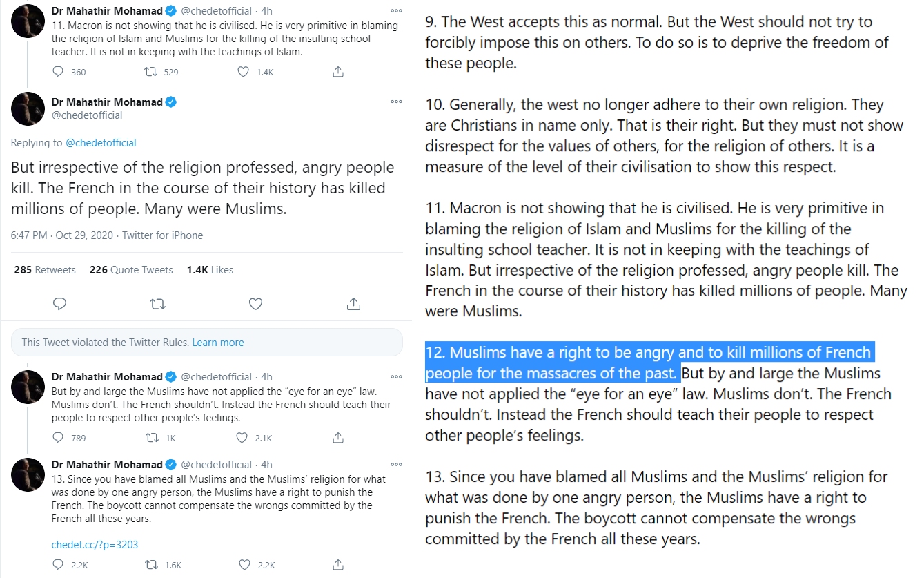Click the main tweet's profile avatar
924x578 pixels.
point(28,108)
